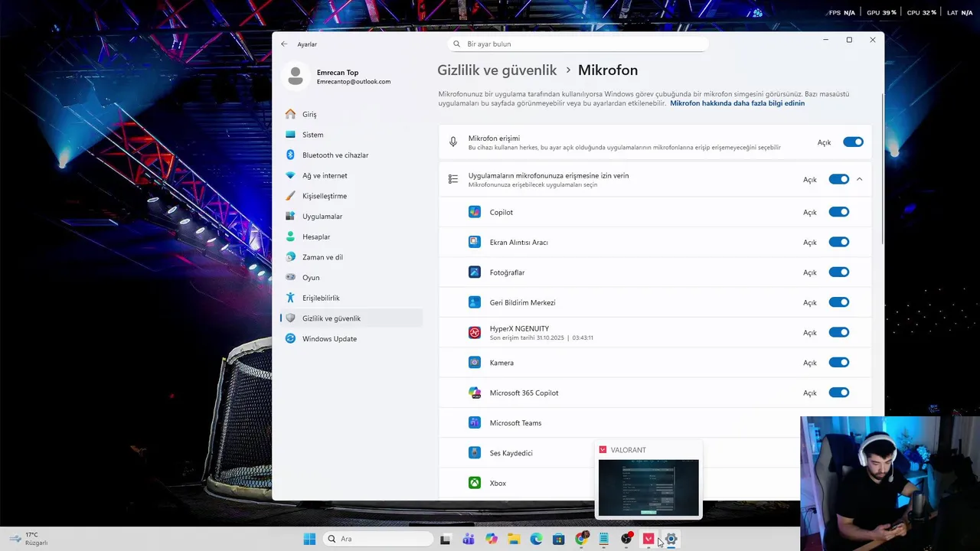Click the Geri Bildirim Merkezi icon

point(475,302)
